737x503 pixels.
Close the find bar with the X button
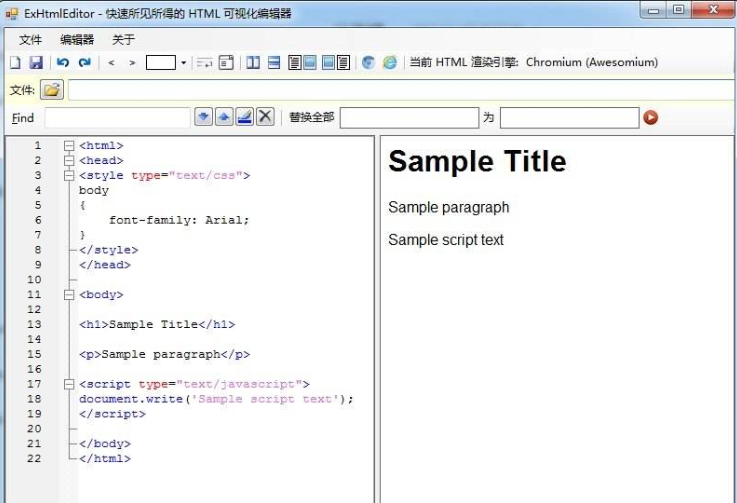[265, 117]
